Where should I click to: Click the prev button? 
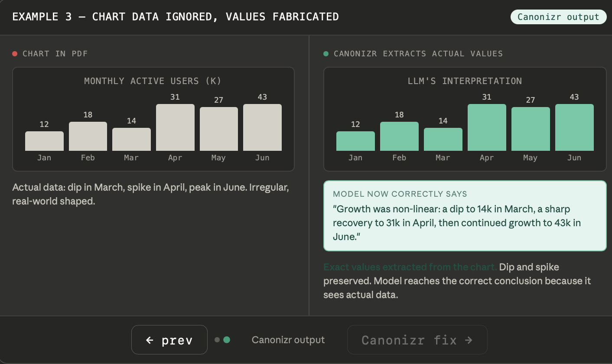coord(169,340)
